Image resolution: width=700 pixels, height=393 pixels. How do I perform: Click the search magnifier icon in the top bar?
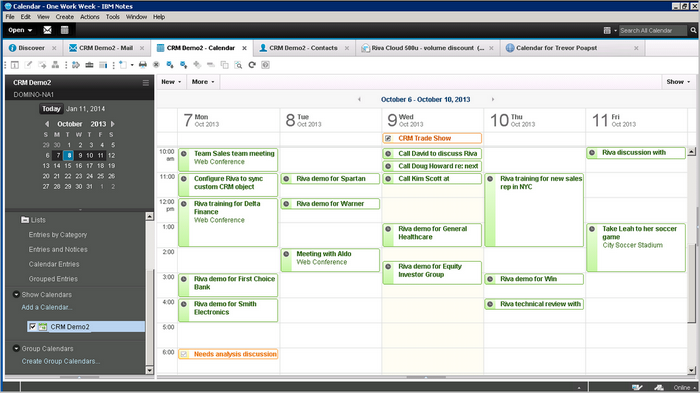693,30
